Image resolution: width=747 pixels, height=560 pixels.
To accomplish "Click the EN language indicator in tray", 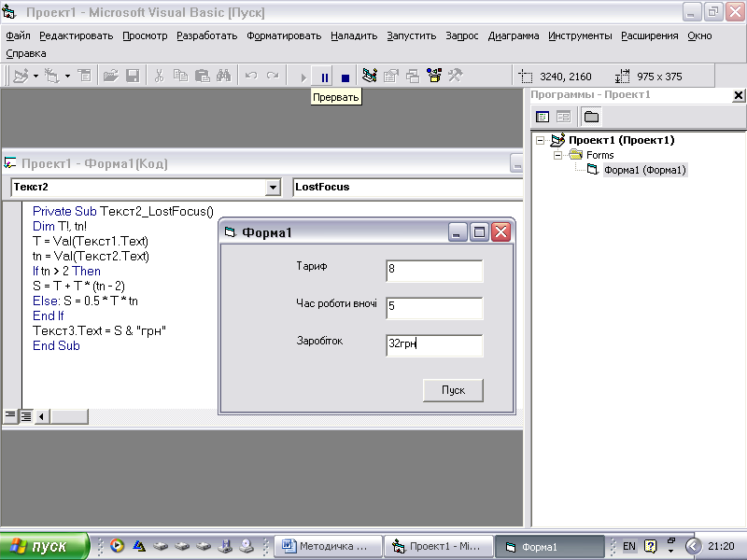I will point(628,546).
